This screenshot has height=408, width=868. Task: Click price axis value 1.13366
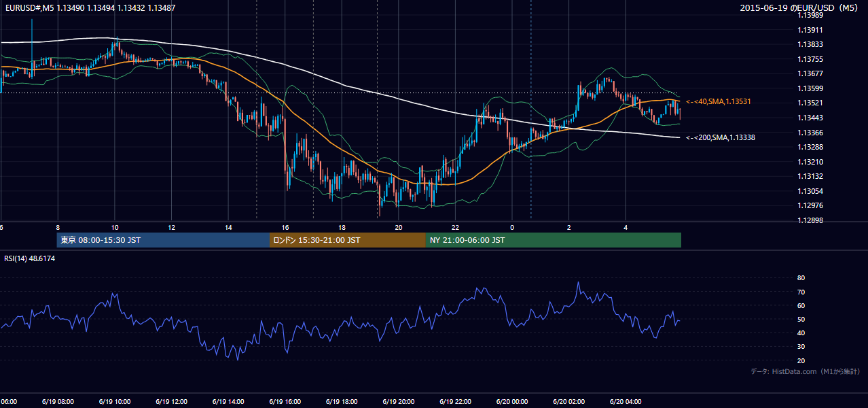click(x=810, y=133)
